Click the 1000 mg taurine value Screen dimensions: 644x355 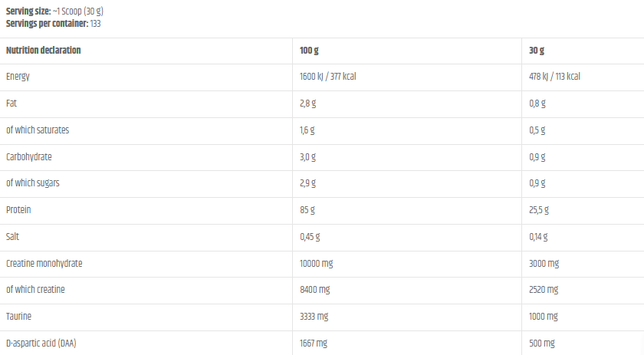click(544, 316)
